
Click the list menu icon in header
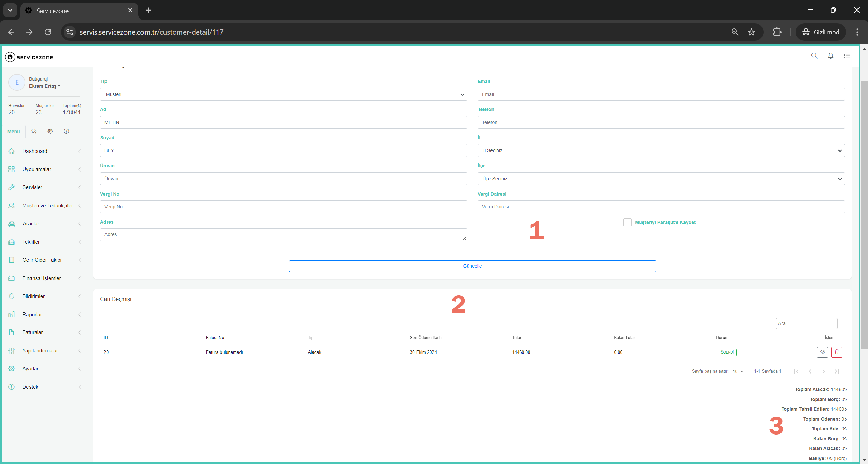[847, 56]
